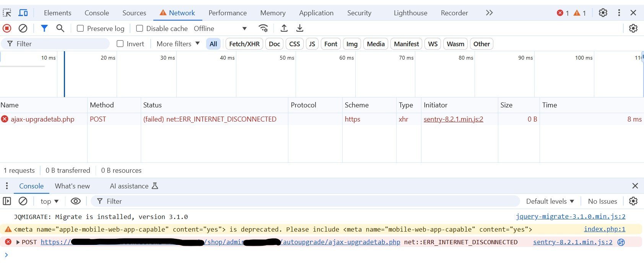Stop recording network log
This screenshot has width=644, height=279.
(x=7, y=28)
